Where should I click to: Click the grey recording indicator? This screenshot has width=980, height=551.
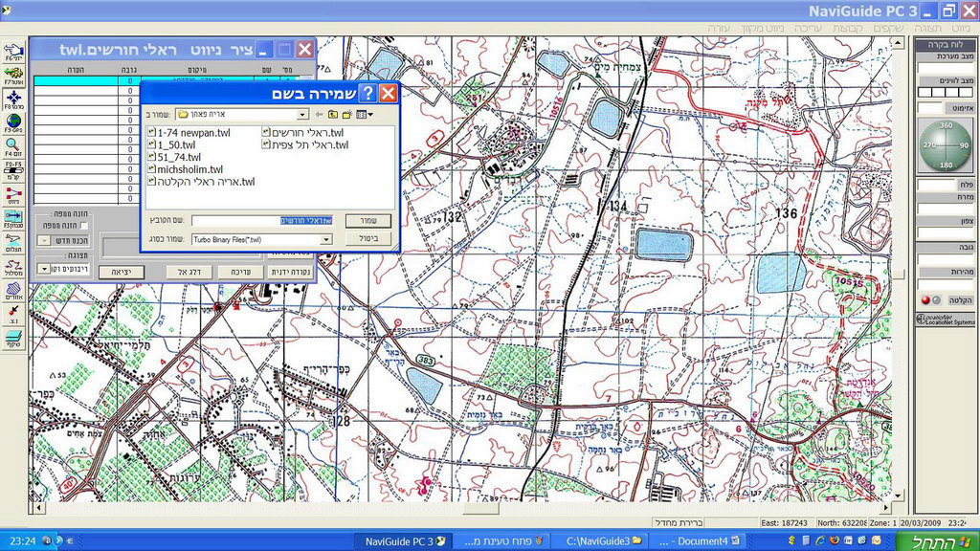tap(936, 299)
